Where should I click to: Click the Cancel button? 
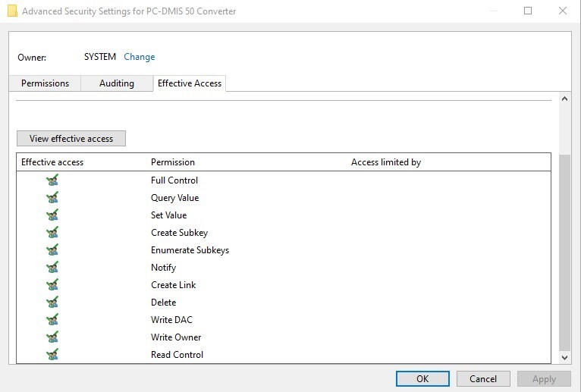483,378
